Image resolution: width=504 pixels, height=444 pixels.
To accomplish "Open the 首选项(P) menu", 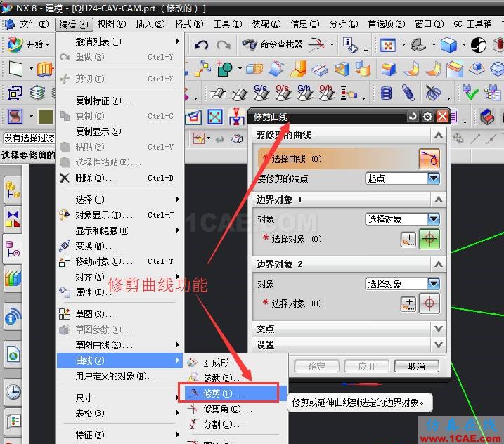I will [x=387, y=24].
